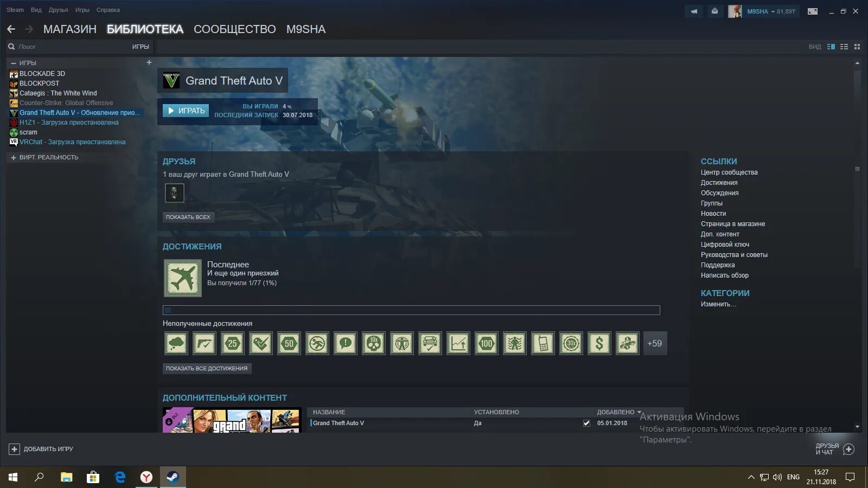Image resolution: width=868 pixels, height=488 pixels.
Task: Click the volume icon in system tray
Action: (x=777, y=477)
